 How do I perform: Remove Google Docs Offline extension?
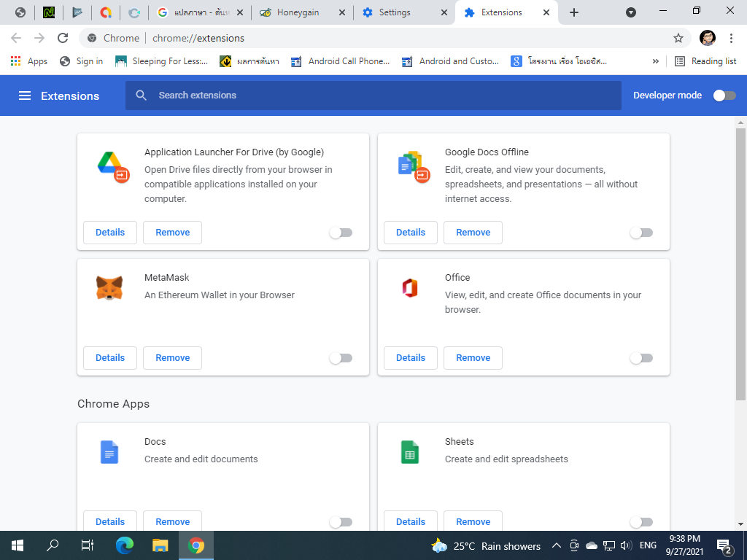coord(473,233)
